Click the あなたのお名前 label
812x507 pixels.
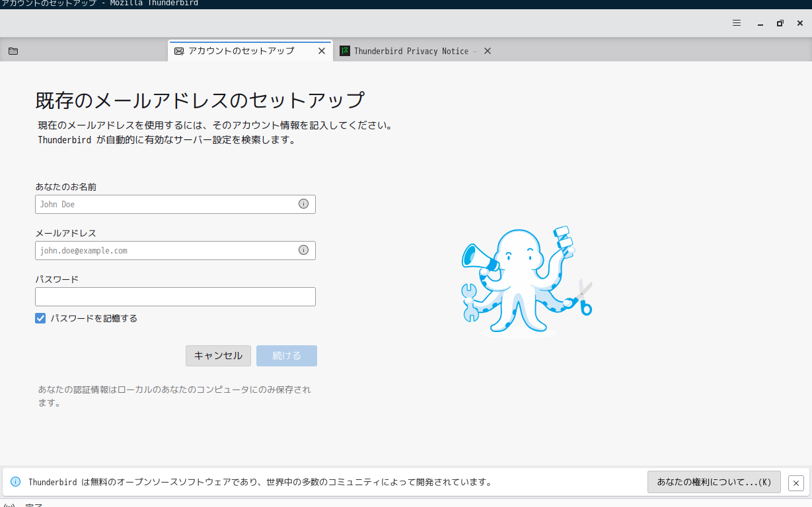[66, 187]
